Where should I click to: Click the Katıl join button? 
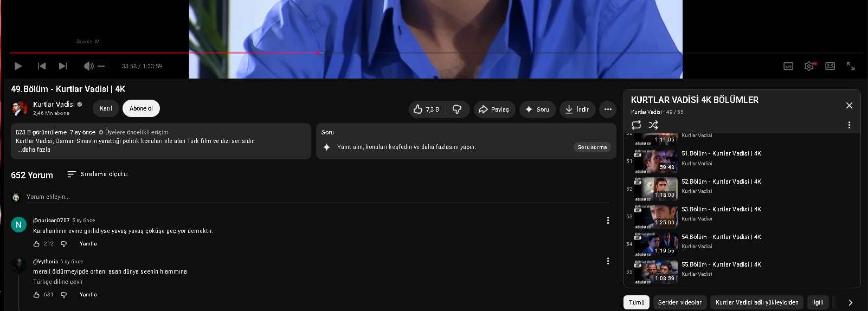click(x=106, y=108)
